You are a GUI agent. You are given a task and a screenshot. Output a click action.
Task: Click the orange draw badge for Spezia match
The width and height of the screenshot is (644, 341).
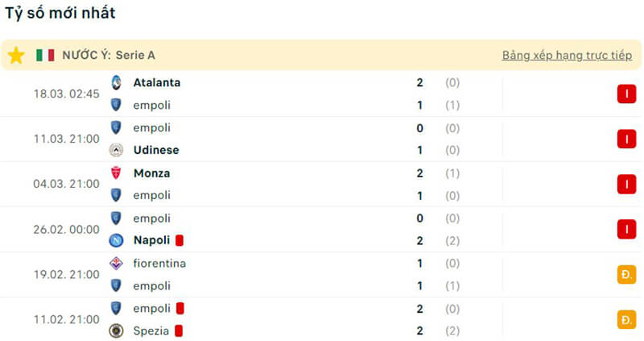coord(626,319)
